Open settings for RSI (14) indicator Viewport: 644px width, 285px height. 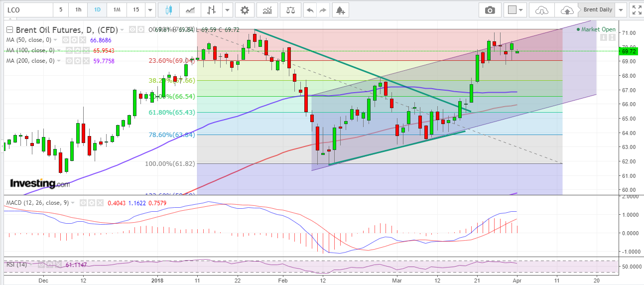50,265
